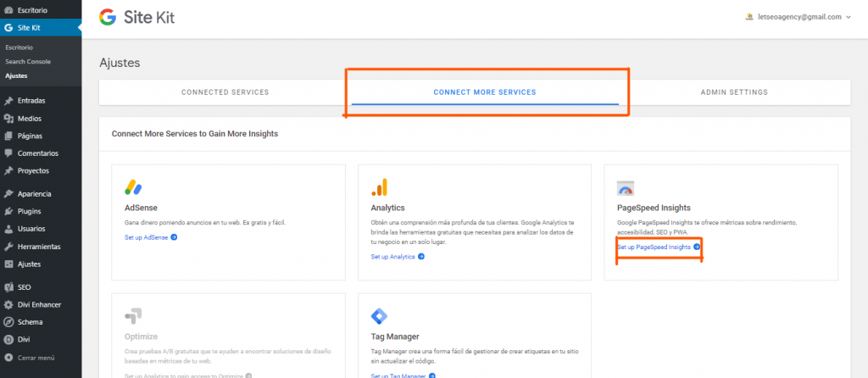Click the Plugins plug icon
This screenshot has width=868, height=378.
point(8,211)
